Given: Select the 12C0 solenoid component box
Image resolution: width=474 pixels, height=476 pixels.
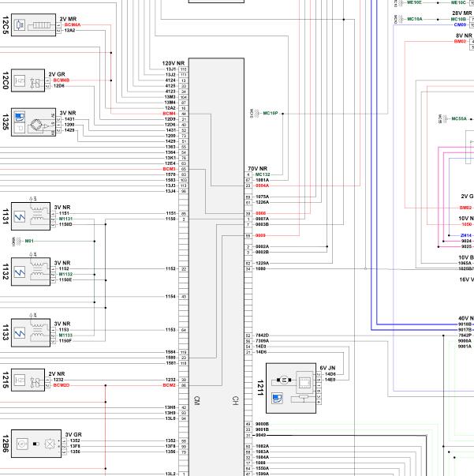Looking at the screenshot, I should (28, 81).
